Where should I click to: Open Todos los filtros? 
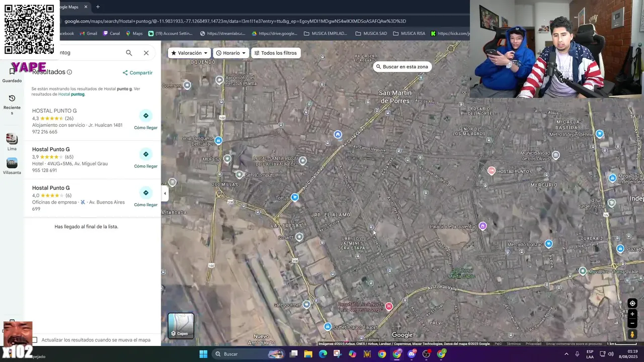(275, 53)
